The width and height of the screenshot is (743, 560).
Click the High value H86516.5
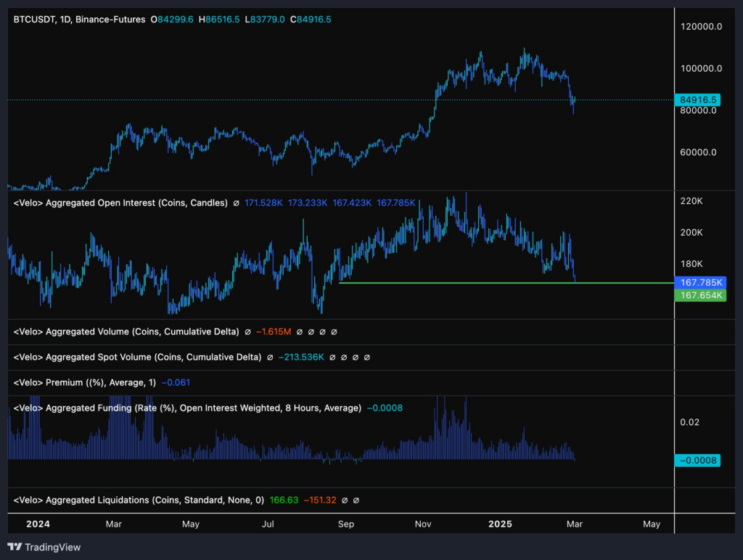click(219, 20)
